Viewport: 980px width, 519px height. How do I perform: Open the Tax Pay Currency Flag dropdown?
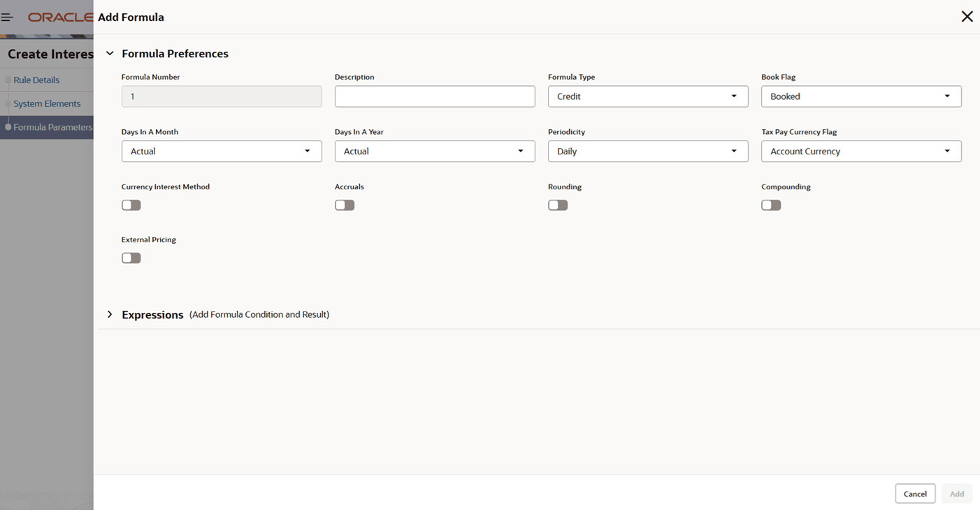point(860,152)
